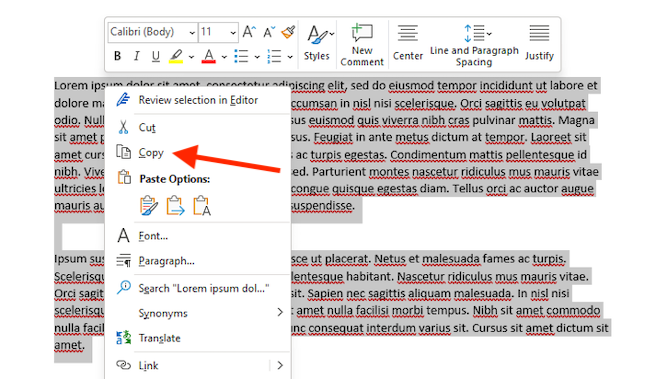This screenshot has width=650, height=379.
Task: Click the Numbering list icon
Action: pyautogui.click(x=274, y=56)
